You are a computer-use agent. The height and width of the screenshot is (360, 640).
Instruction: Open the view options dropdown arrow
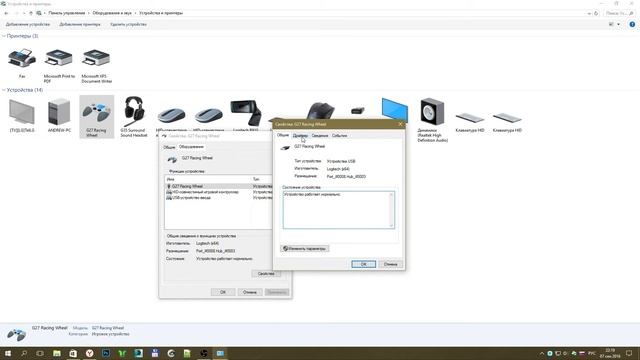618,24
